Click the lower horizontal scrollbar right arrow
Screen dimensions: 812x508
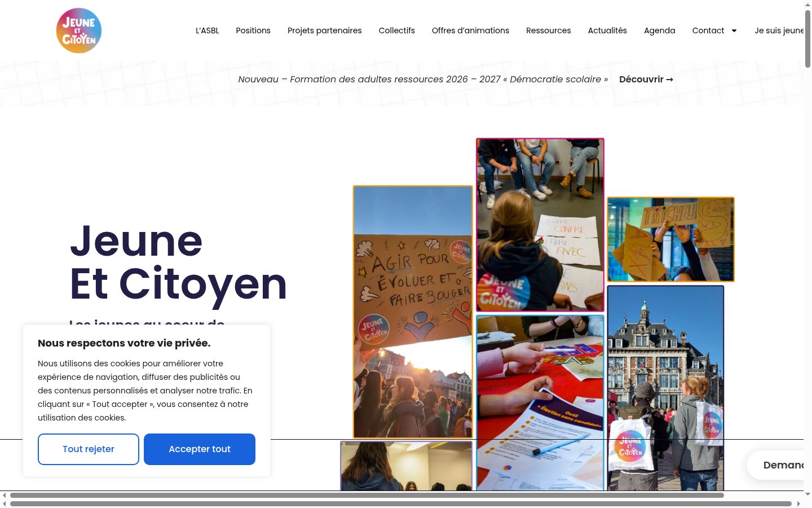[798, 503]
